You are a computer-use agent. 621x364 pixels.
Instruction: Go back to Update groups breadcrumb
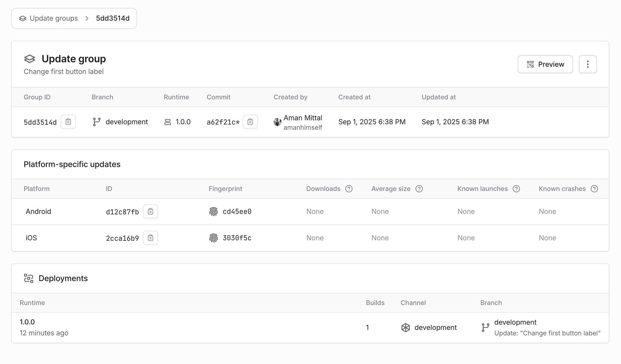click(53, 18)
